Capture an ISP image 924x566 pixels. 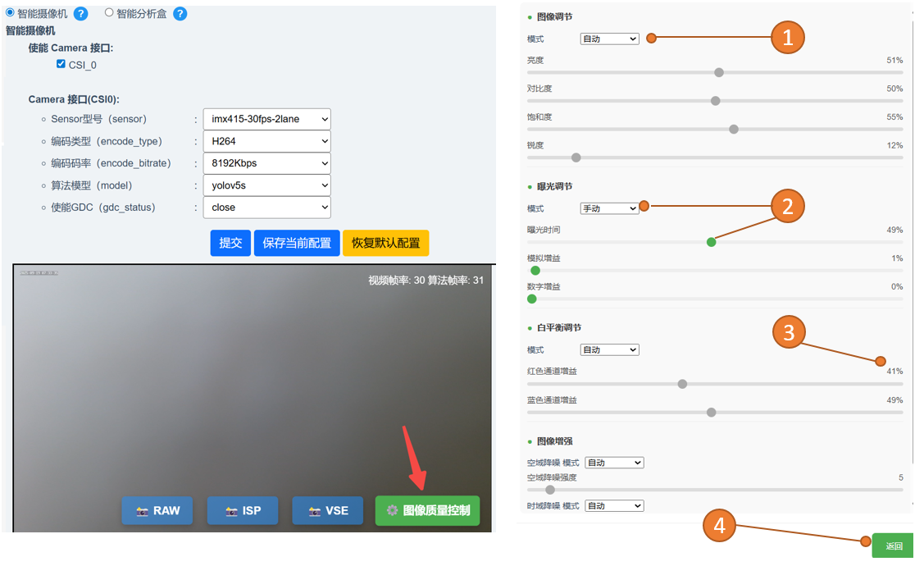(243, 510)
